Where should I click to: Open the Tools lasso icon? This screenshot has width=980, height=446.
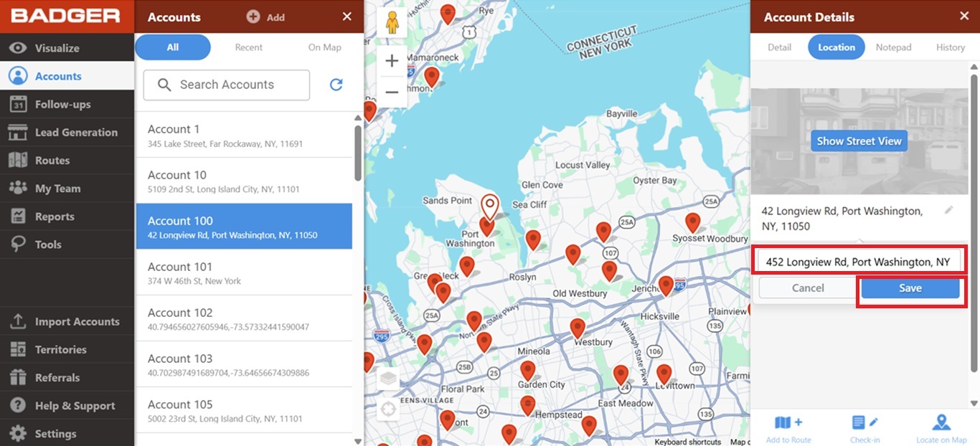(x=18, y=245)
